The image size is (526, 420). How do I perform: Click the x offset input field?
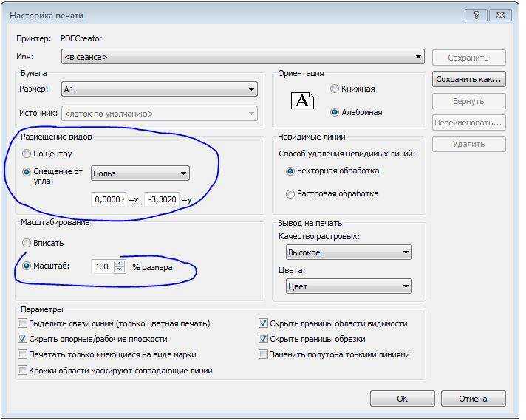click(x=109, y=199)
